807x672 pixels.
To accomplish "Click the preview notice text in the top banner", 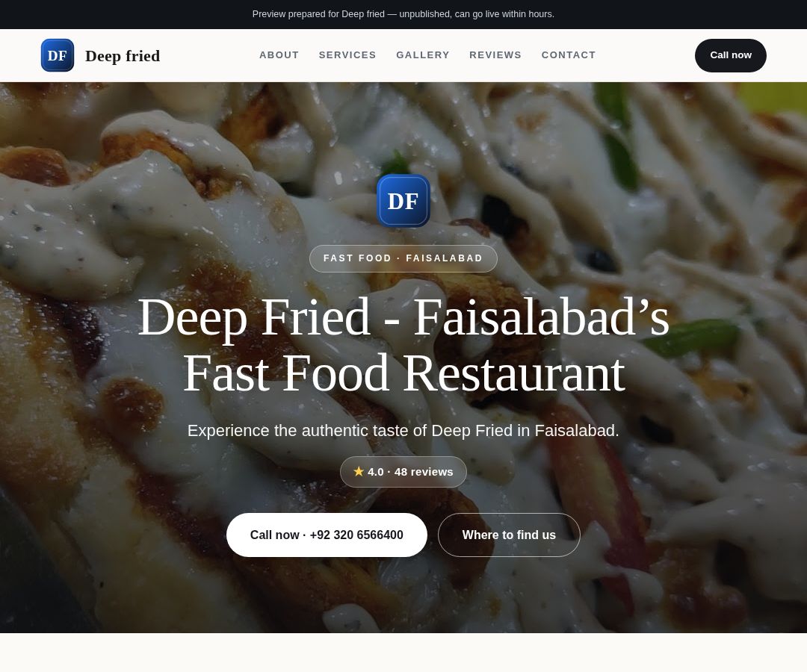I will coord(403,14).
